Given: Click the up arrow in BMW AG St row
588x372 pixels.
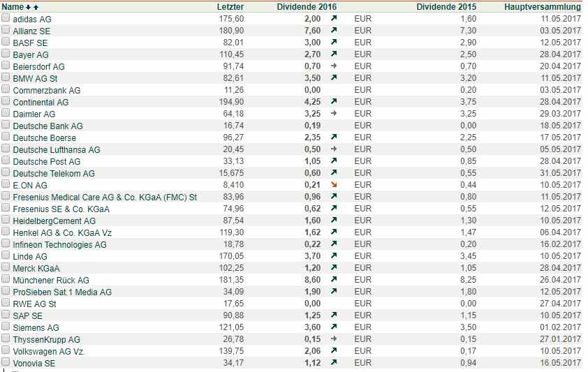Looking at the screenshot, I should click(334, 78).
